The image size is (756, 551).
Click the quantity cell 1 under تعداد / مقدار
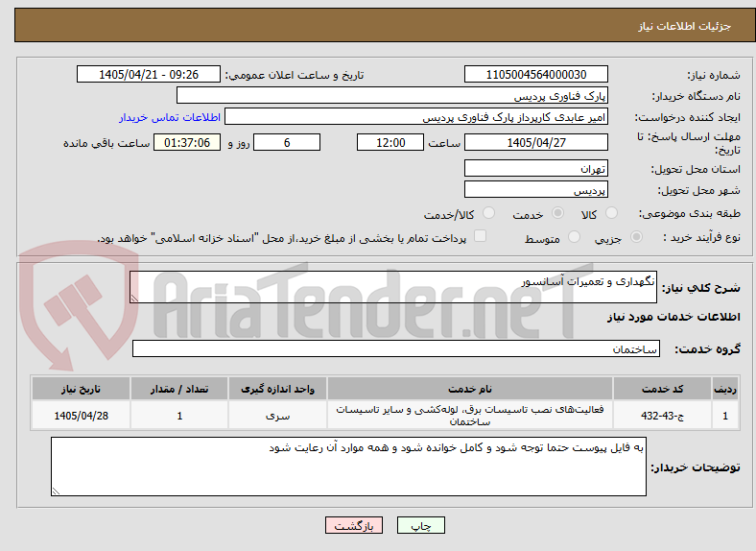point(179,415)
